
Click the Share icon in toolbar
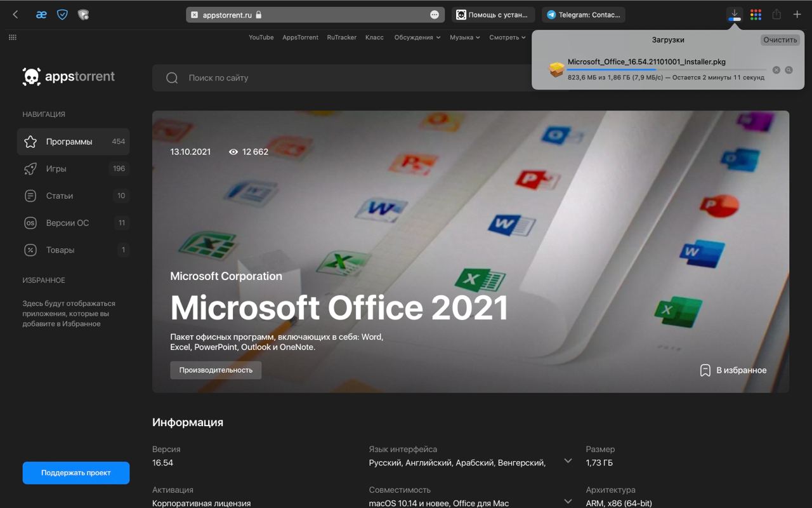[x=776, y=15]
